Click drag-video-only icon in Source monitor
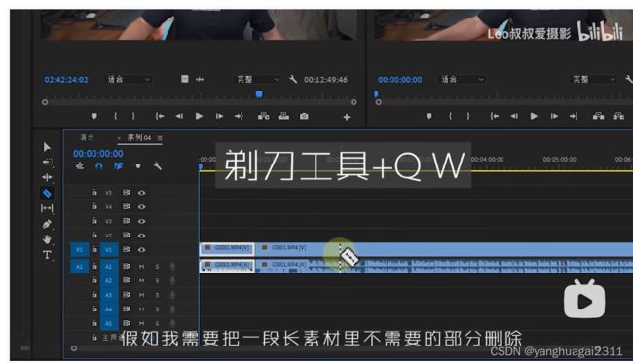Image resolution: width=633 pixels, height=364 pixels. pyautogui.click(x=184, y=79)
